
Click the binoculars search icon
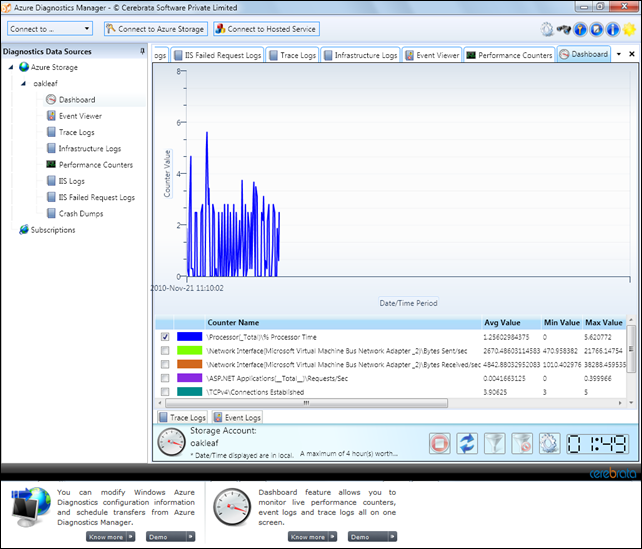[x=563, y=29]
